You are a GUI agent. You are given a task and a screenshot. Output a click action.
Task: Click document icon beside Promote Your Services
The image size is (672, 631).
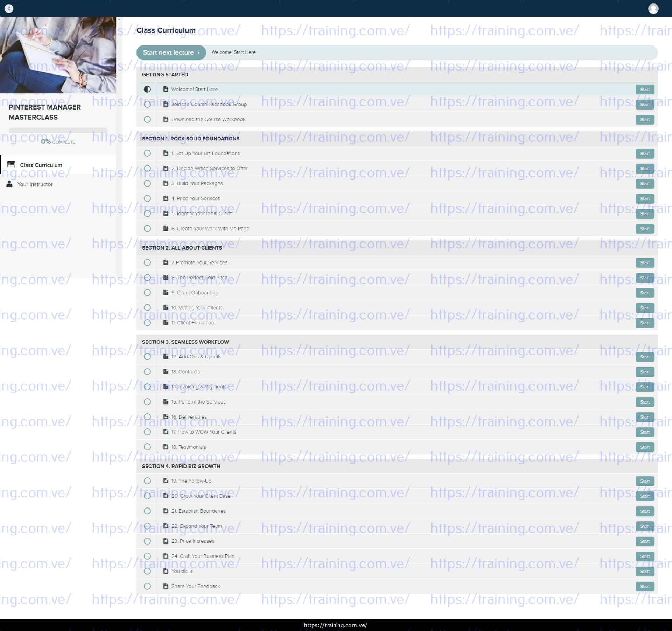pos(166,262)
